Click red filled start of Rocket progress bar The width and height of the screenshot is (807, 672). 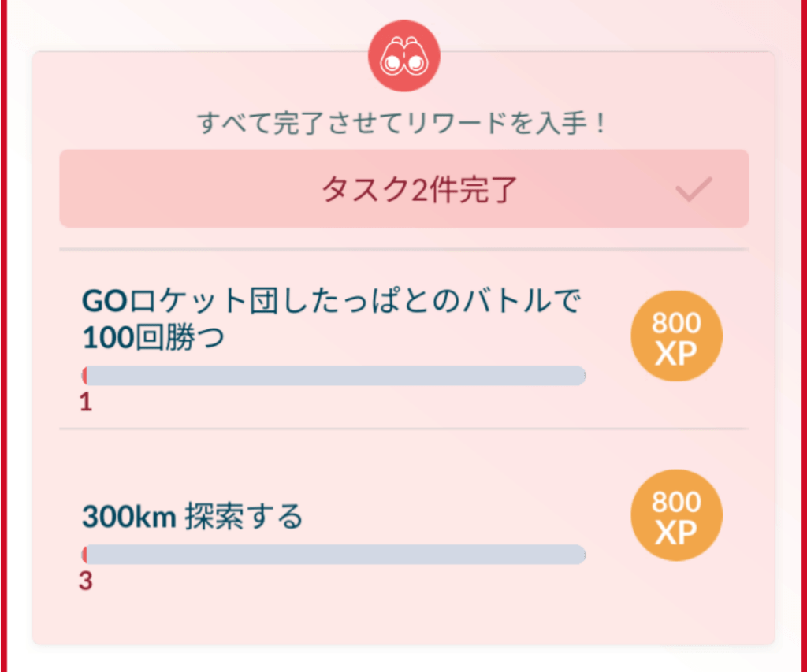click(84, 376)
